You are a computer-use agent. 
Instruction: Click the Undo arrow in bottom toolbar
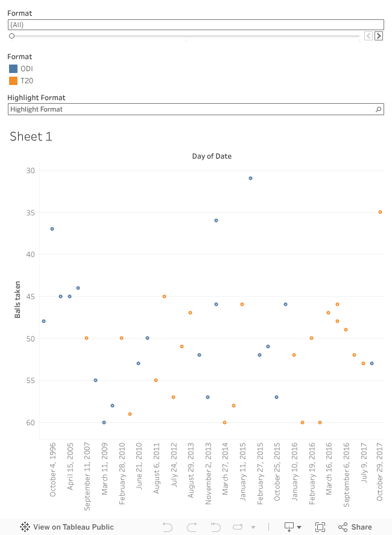[x=168, y=527]
